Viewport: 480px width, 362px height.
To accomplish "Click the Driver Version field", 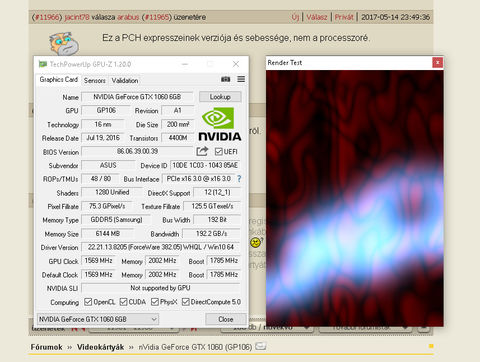I will click(x=161, y=247).
